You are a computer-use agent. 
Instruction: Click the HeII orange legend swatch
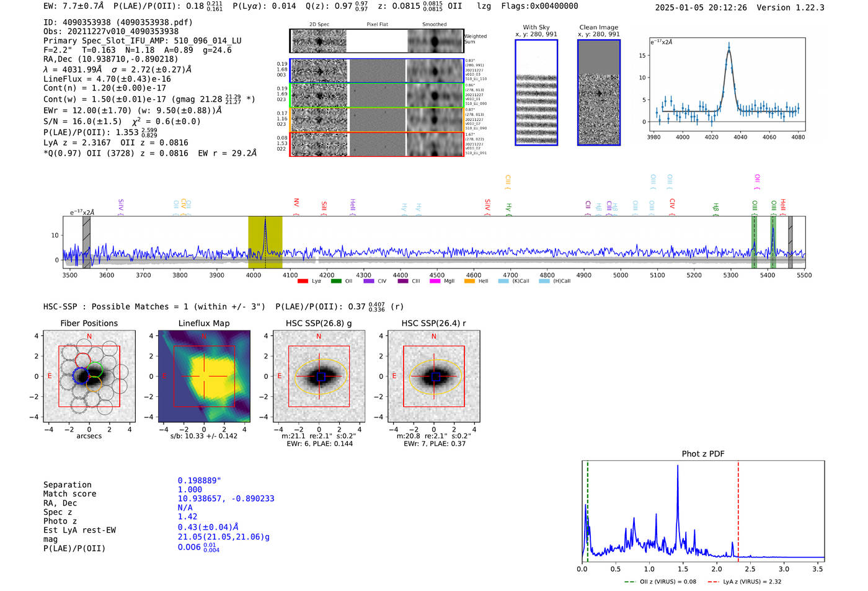469,282
